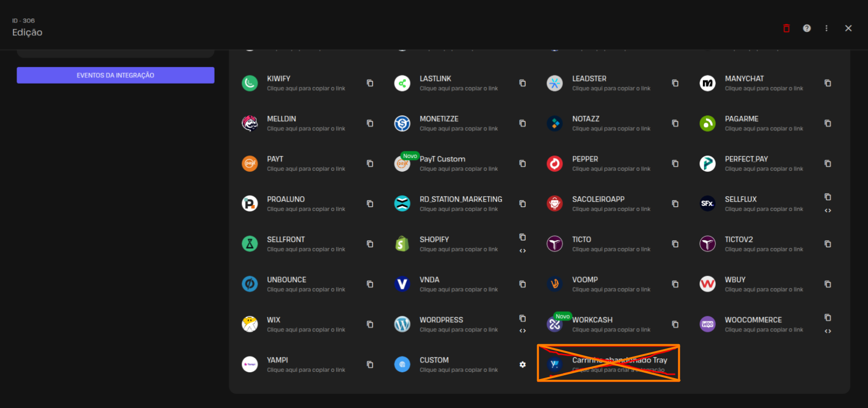Click the Eventos da Integração button
Viewport: 868px width, 408px height.
point(115,75)
